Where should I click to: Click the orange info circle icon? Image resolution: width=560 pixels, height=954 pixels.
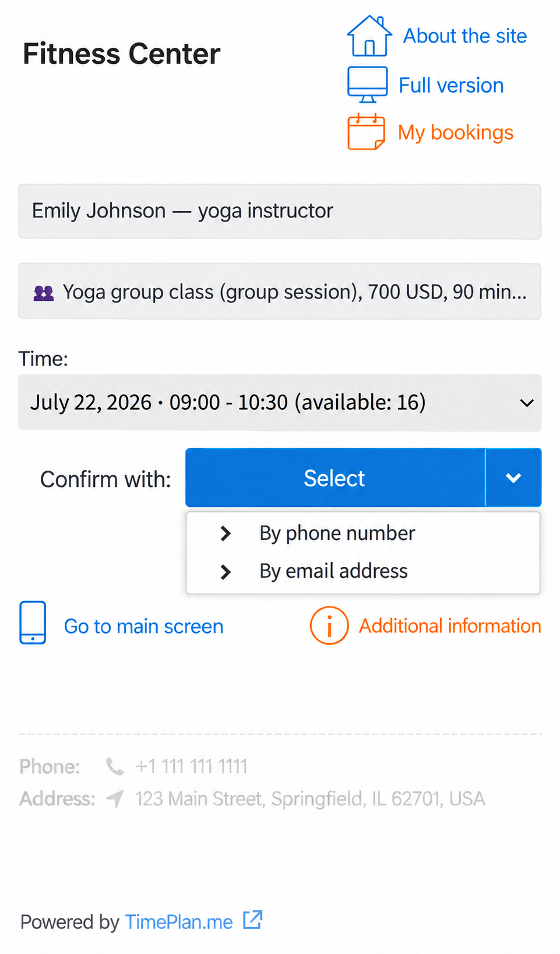[329, 626]
